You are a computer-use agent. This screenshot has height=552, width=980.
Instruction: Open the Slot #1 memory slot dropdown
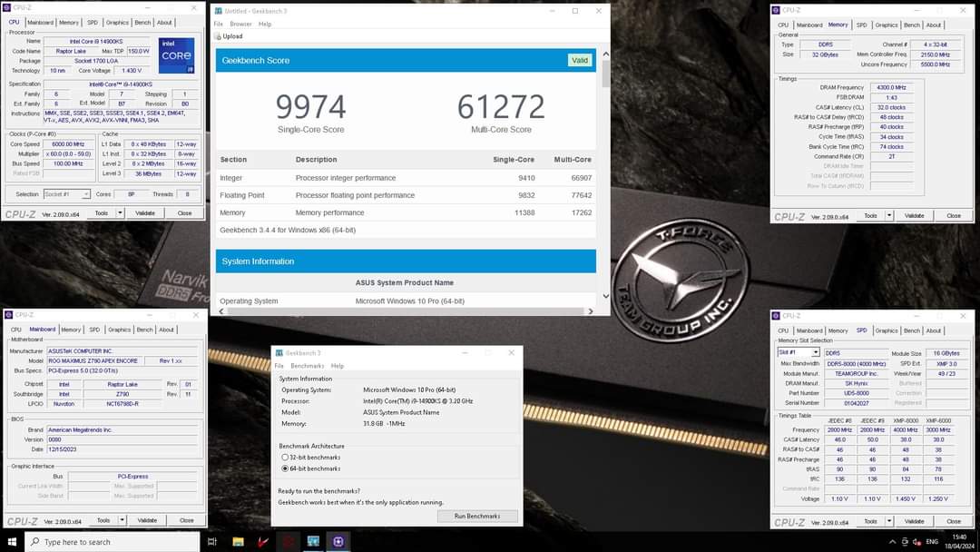point(799,352)
